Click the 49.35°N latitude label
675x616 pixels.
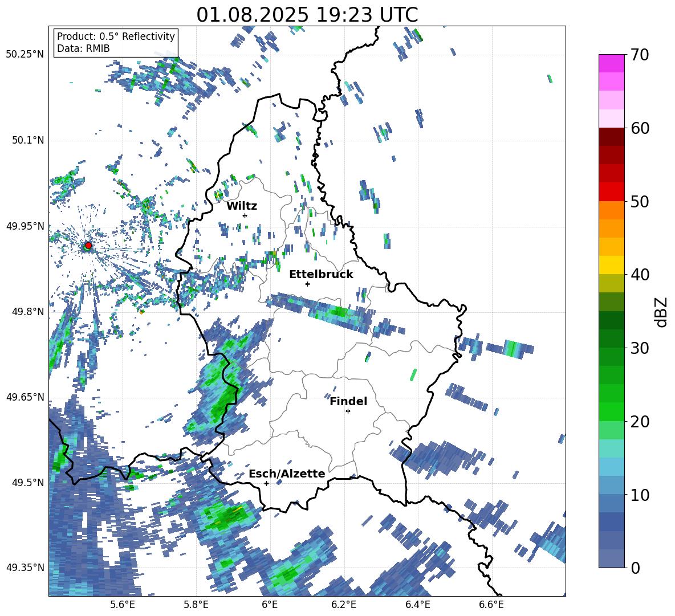click(25, 568)
